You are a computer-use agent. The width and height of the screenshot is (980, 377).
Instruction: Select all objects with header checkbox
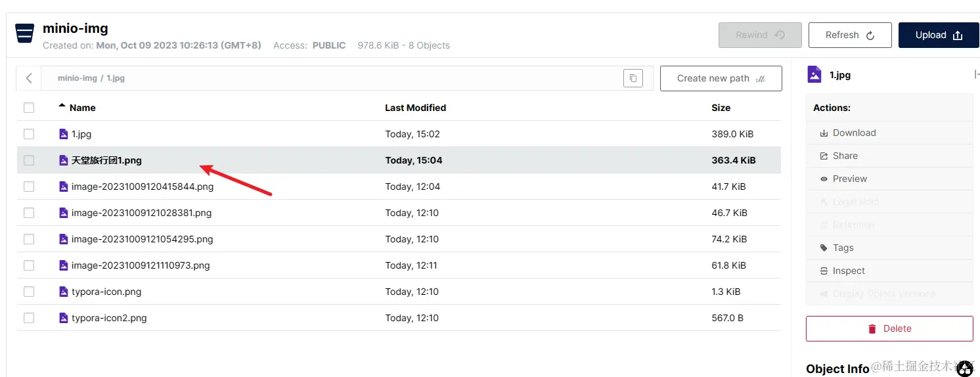coord(29,108)
